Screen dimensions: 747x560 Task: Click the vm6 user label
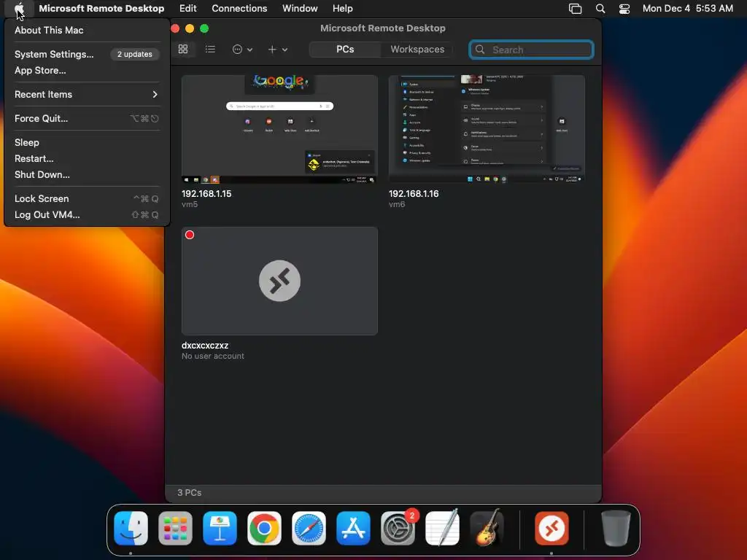(x=397, y=204)
